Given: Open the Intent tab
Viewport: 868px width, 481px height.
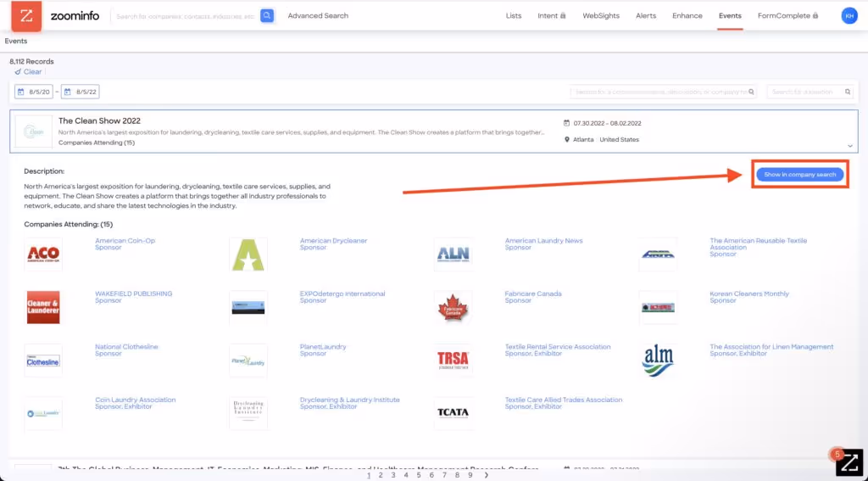Looking at the screenshot, I should pos(551,15).
